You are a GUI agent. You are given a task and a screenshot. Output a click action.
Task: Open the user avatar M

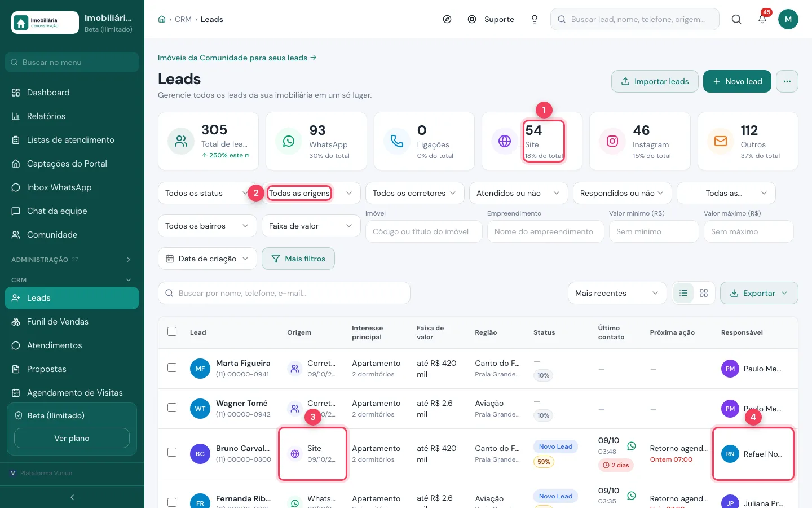coord(788,19)
